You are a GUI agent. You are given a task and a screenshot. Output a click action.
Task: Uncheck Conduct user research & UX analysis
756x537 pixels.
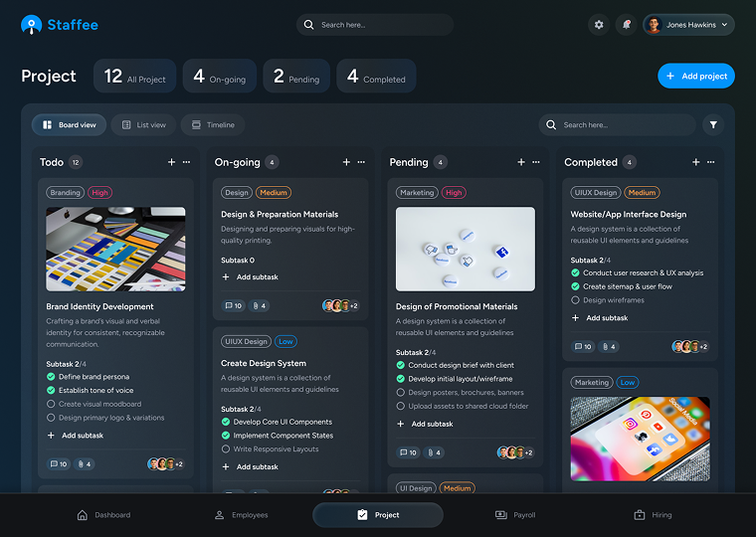tap(575, 272)
